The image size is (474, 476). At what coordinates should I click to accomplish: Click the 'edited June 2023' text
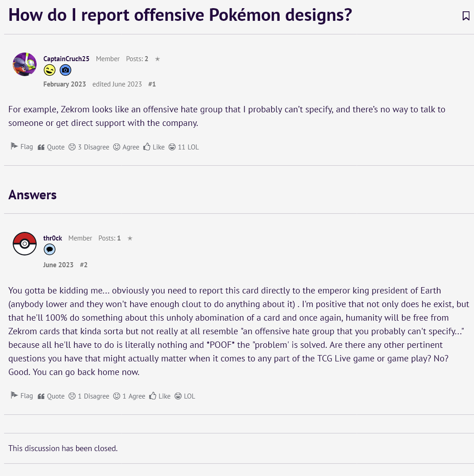click(x=117, y=84)
